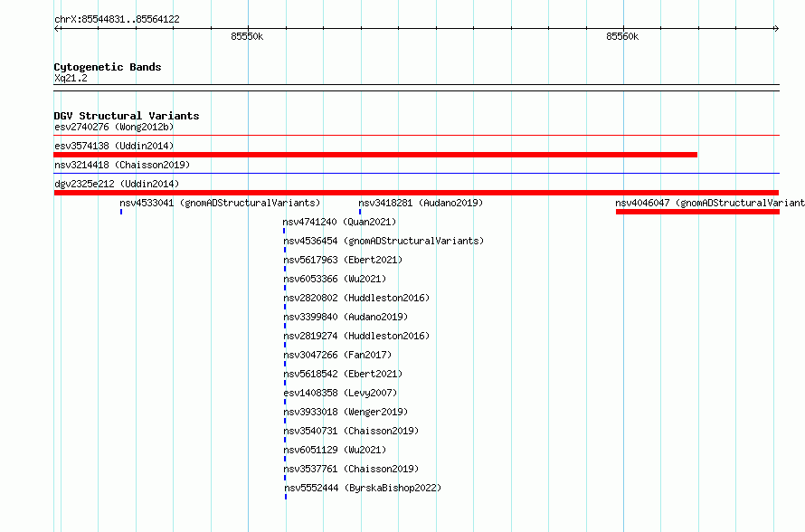
Task: Select the thick red esv3574138 variant bar
Action: (x=375, y=155)
